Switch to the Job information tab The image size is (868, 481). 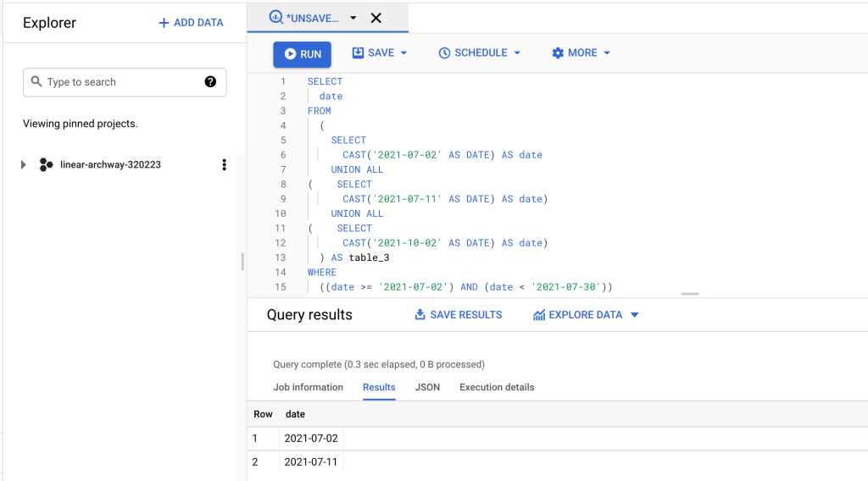[x=308, y=387]
